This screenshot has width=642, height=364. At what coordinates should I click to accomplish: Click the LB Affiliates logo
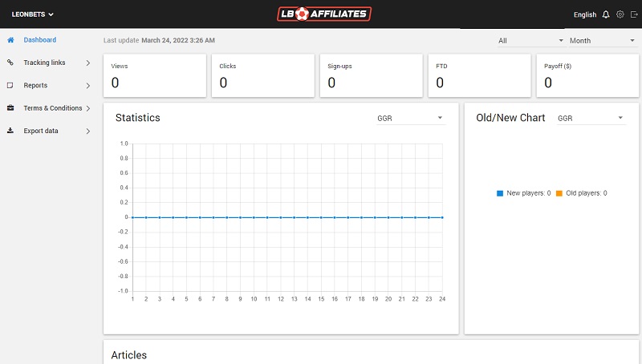[324, 14]
